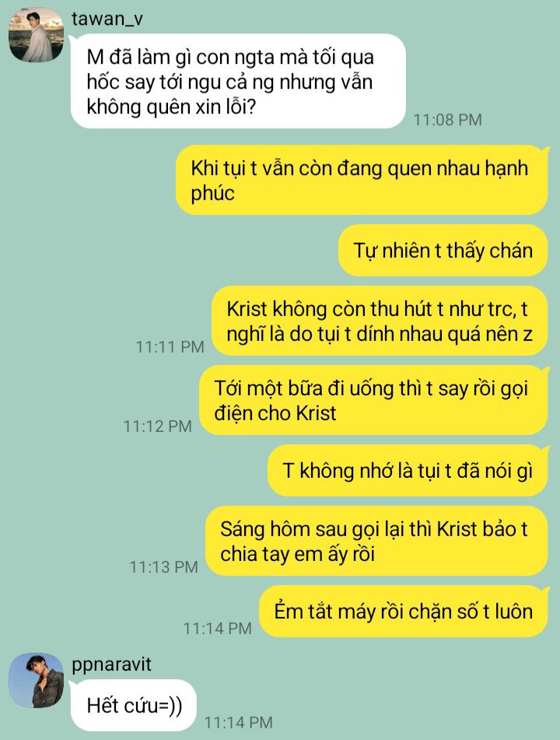Tap the 11:08 PM timestamp
The image size is (560, 740).
[448, 120]
